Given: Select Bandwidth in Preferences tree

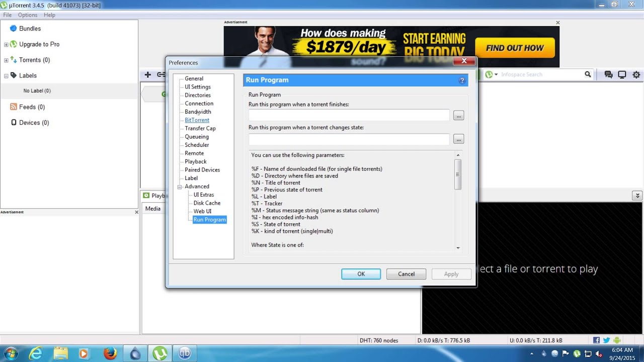Looking at the screenshot, I should tap(198, 112).
